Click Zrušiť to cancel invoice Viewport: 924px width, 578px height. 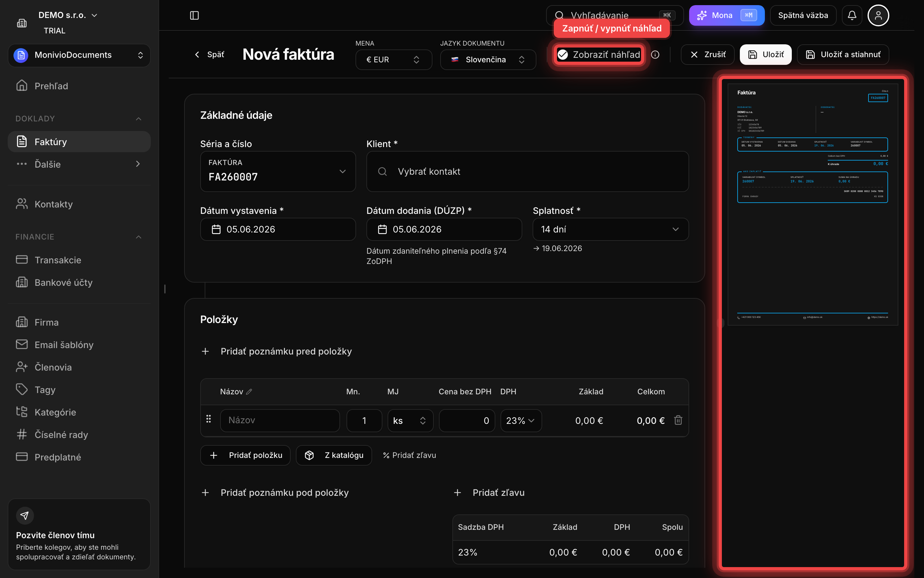(707, 55)
